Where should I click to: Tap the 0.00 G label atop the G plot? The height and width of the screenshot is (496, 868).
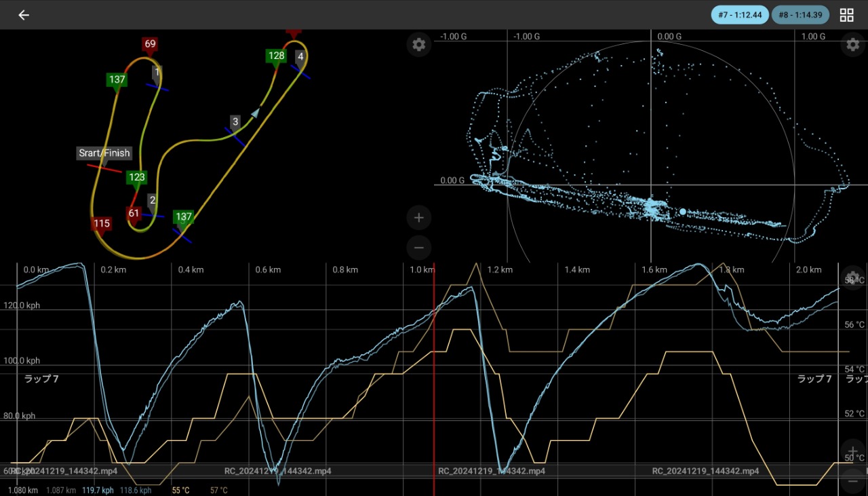point(669,37)
